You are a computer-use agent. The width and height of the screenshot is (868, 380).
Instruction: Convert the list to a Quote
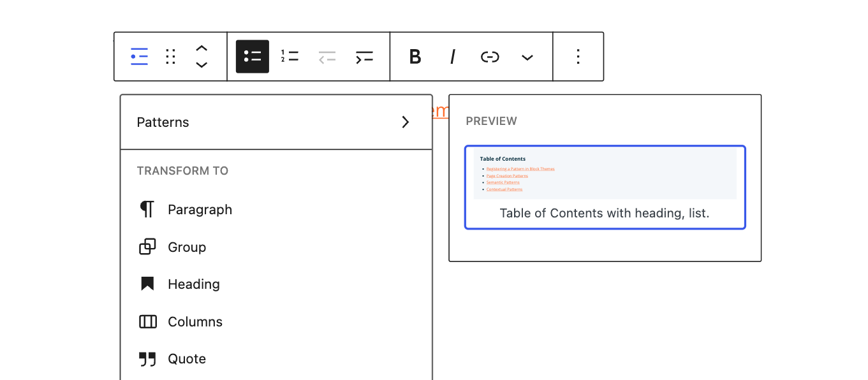pos(186,359)
